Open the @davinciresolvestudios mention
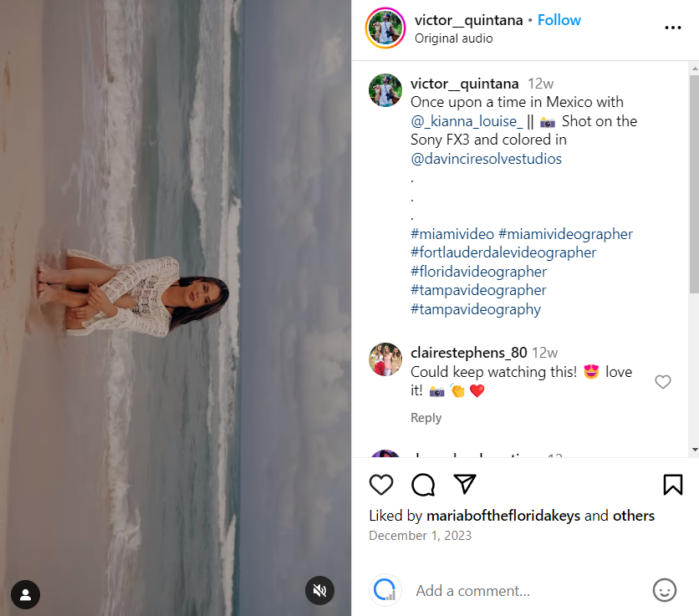The image size is (699, 616). point(486,159)
